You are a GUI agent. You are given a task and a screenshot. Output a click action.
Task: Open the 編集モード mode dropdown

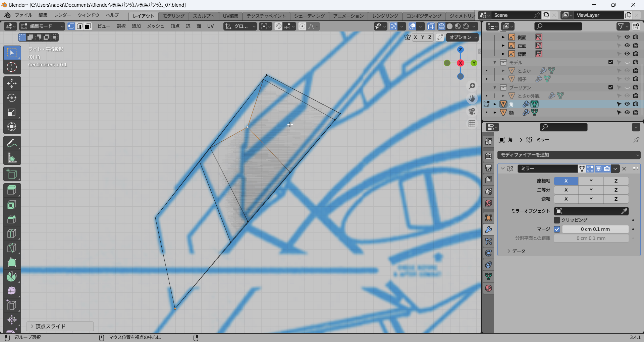click(x=42, y=26)
